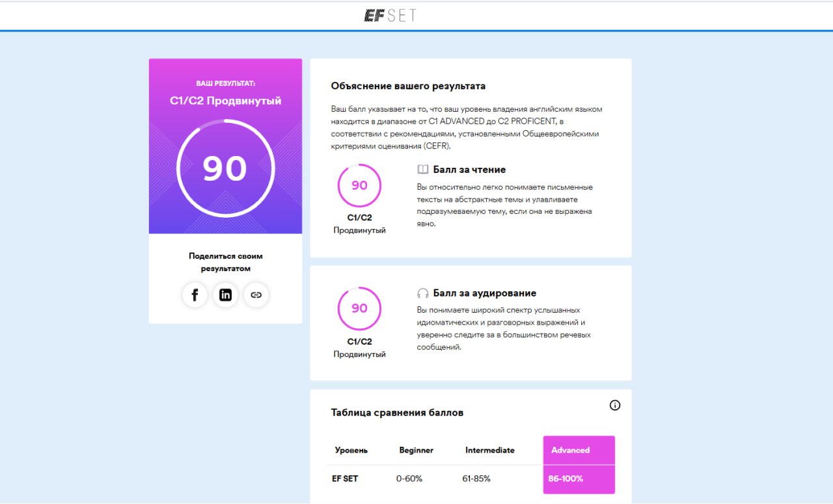Click the 0-60% cell
833x504 pixels.
pyautogui.click(x=409, y=479)
